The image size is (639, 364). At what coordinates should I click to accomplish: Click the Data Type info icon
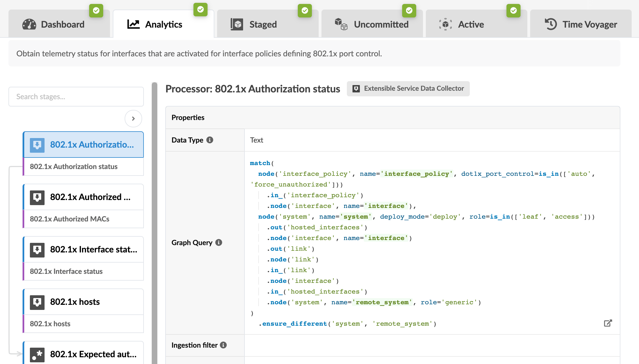[210, 140]
